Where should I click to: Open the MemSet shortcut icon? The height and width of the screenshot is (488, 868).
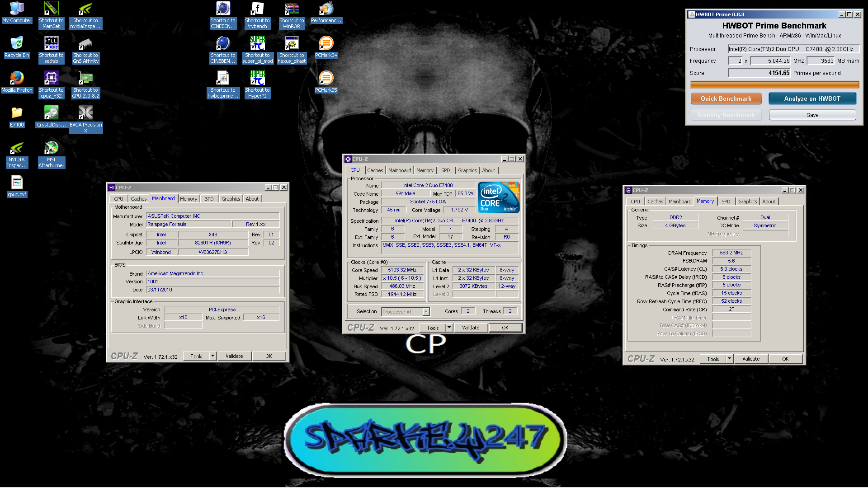[x=51, y=15]
